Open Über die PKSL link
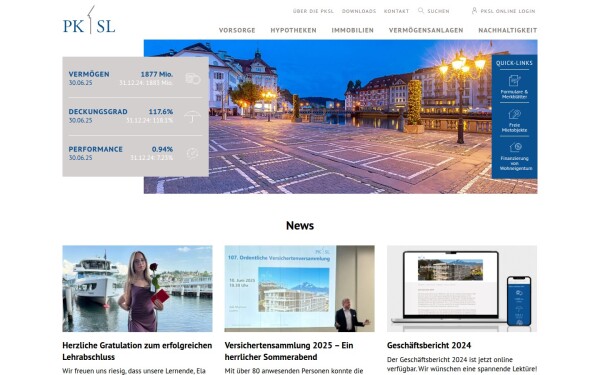600x375 pixels. 313,11
